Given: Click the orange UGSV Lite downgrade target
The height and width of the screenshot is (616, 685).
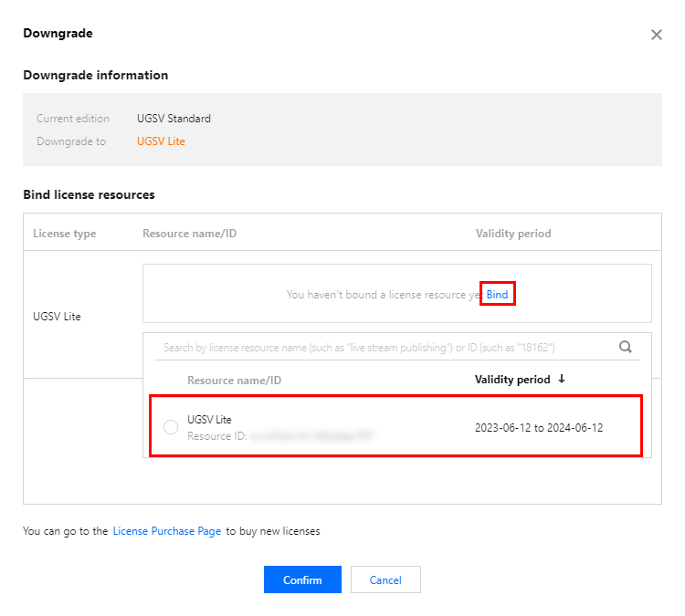Looking at the screenshot, I should pyautogui.click(x=161, y=141).
